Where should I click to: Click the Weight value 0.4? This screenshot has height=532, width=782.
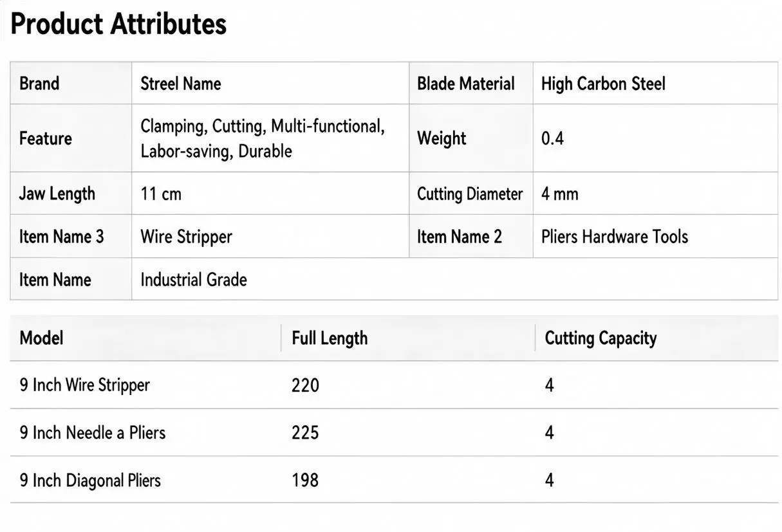tap(552, 138)
